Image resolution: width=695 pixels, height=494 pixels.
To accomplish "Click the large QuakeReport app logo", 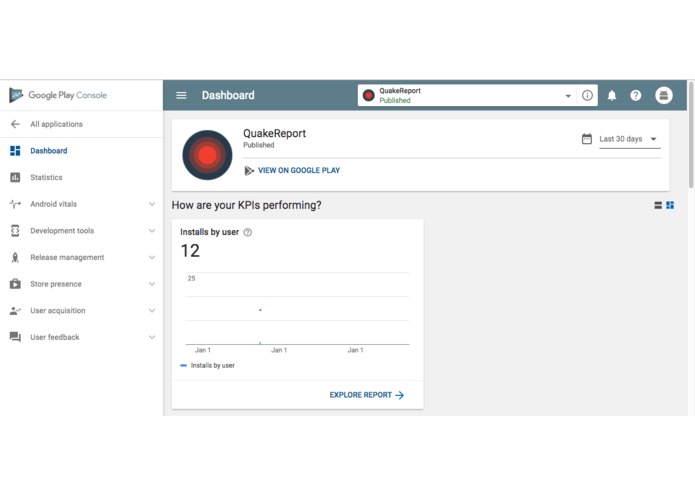I will pyautogui.click(x=207, y=155).
